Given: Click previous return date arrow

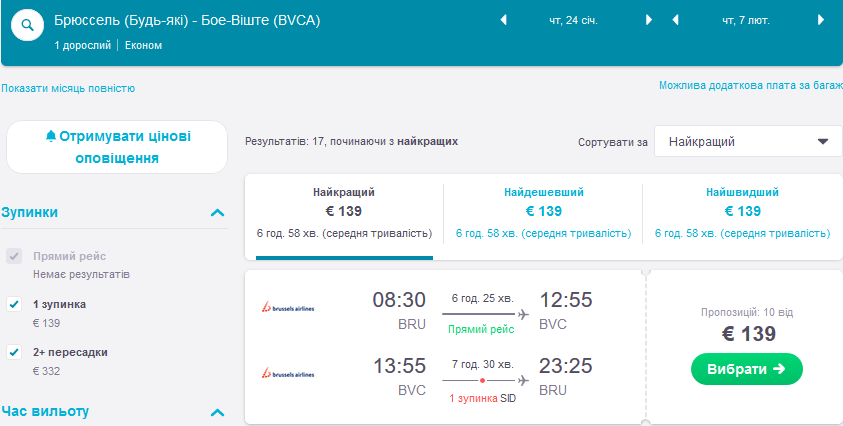Looking at the screenshot, I should [x=676, y=20].
